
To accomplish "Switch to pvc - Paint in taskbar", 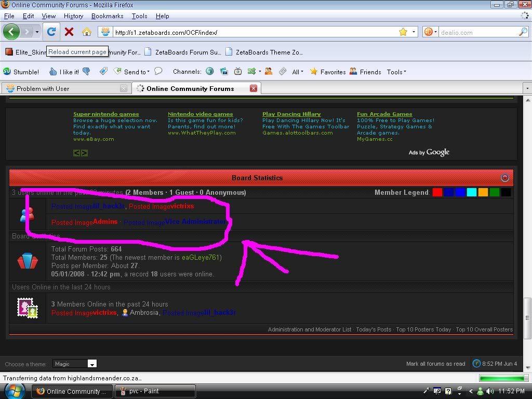I will (x=155, y=391).
